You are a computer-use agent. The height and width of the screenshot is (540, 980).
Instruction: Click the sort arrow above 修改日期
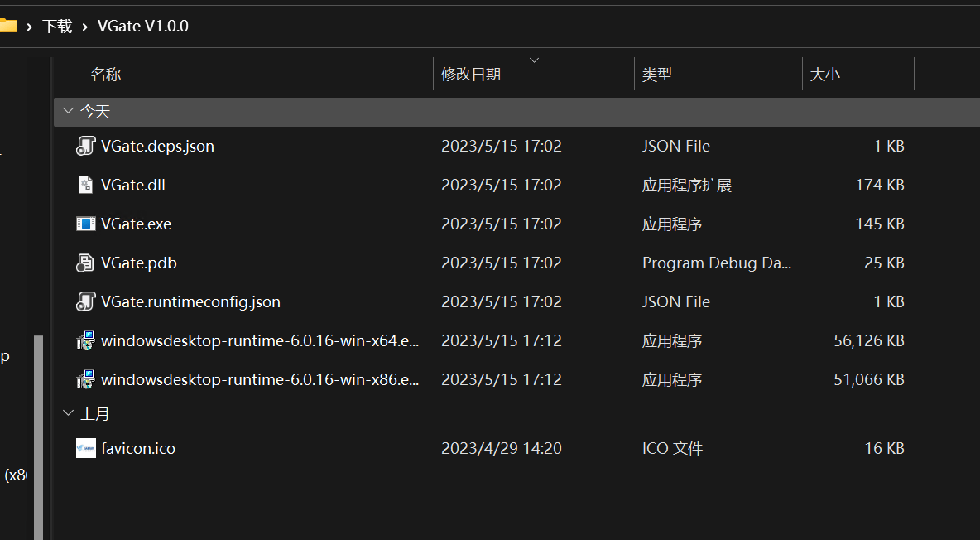[x=534, y=60]
